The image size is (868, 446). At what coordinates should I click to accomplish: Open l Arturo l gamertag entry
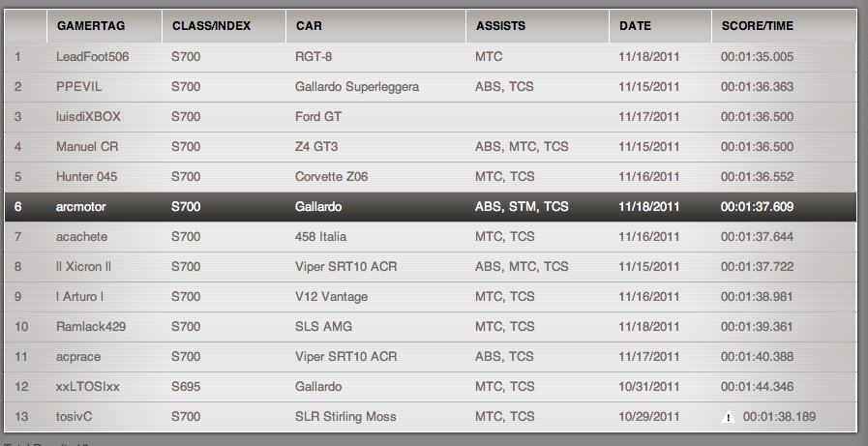pyautogui.click(x=80, y=297)
